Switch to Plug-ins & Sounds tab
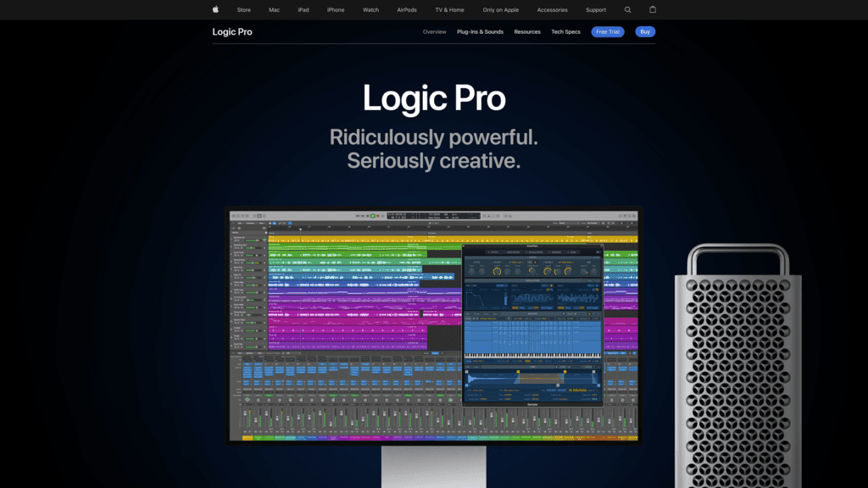 tap(480, 32)
